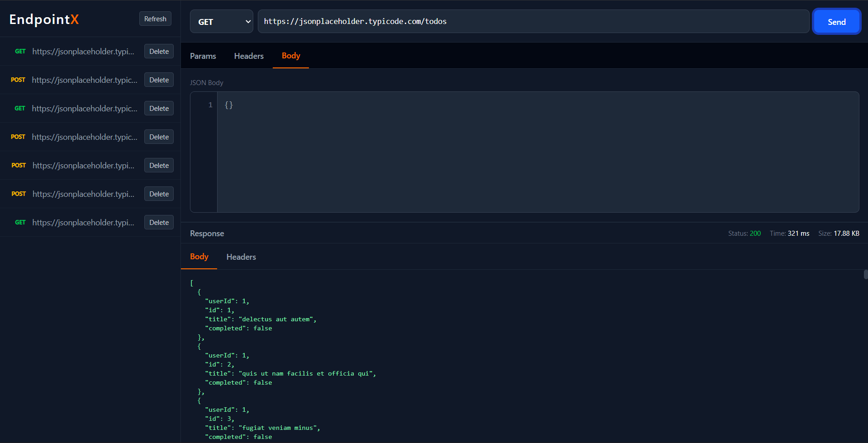
Task: Select the Body tab under the request
Action: 290,56
